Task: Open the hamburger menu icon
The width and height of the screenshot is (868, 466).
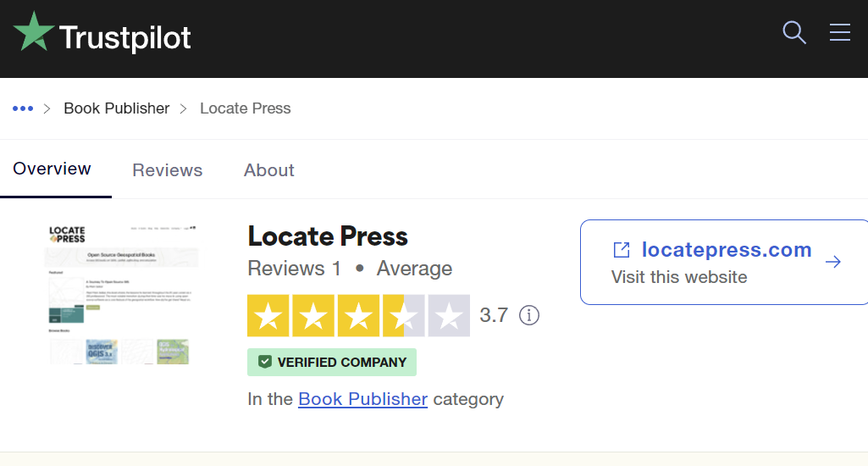Action: coord(839,33)
